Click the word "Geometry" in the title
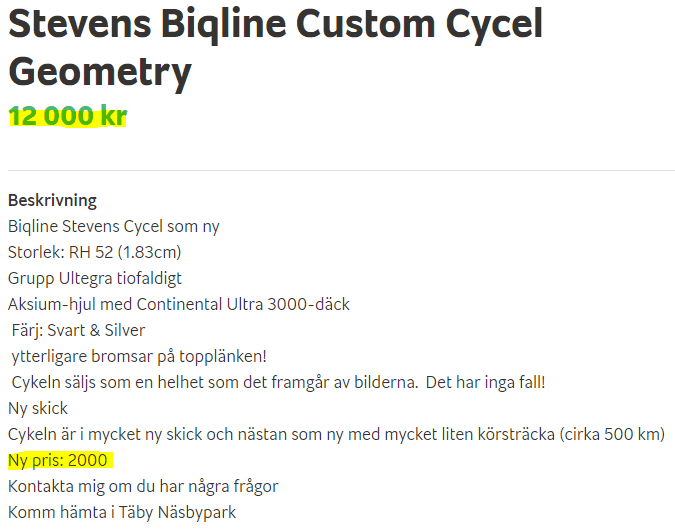The width and height of the screenshot is (675, 531). tap(99, 72)
